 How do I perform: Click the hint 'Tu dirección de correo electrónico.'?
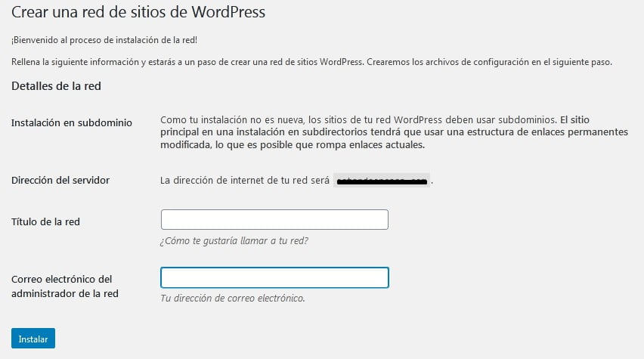233,299
